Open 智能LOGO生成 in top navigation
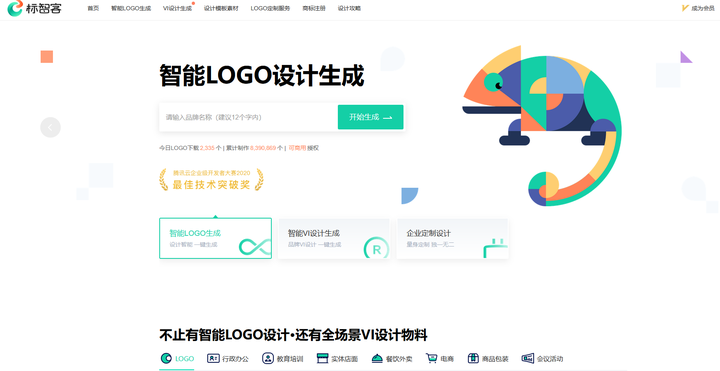Viewport: 720px width, 371px height. pyautogui.click(x=131, y=8)
